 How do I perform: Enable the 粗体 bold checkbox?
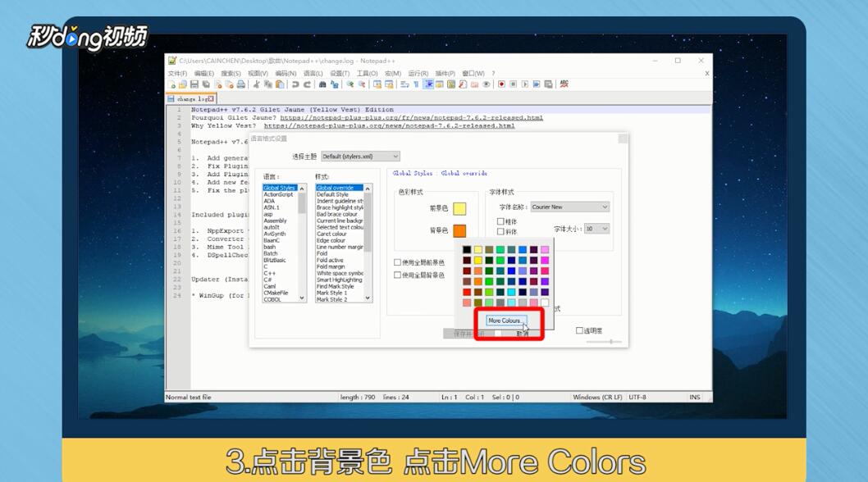tap(500, 221)
